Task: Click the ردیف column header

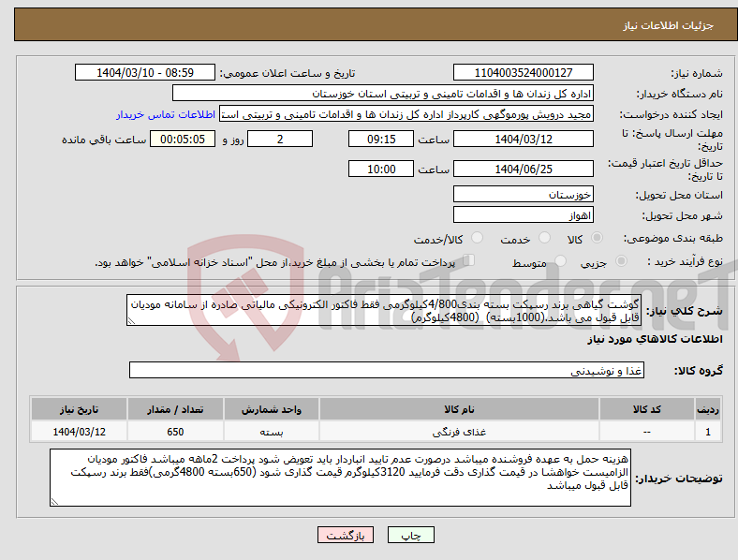Action: coord(708,409)
